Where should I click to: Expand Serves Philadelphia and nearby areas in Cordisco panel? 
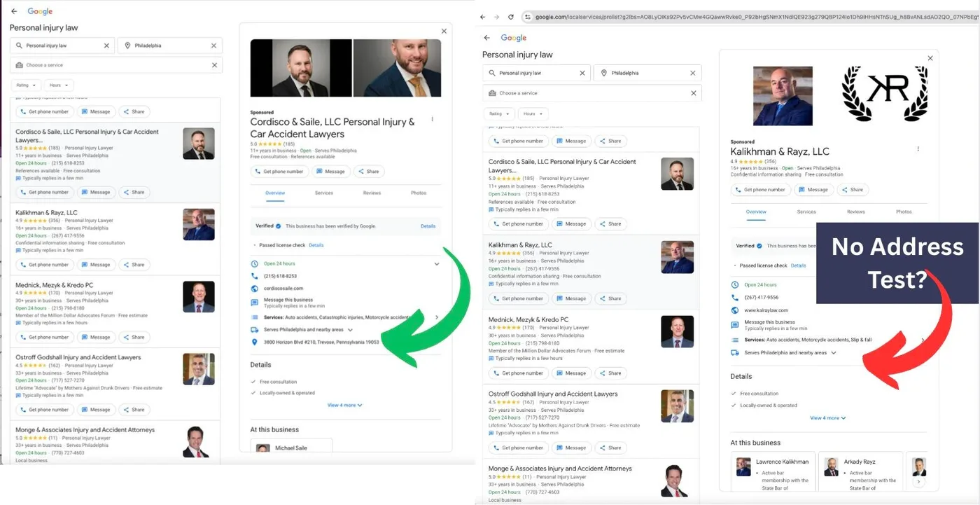pyautogui.click(x=349, y=329)
